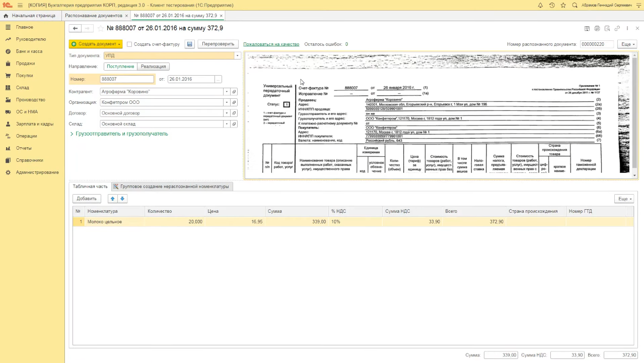Follow the Пожаловаться на качество link
This screenshot has height=363, width=644.
(271, 44)
